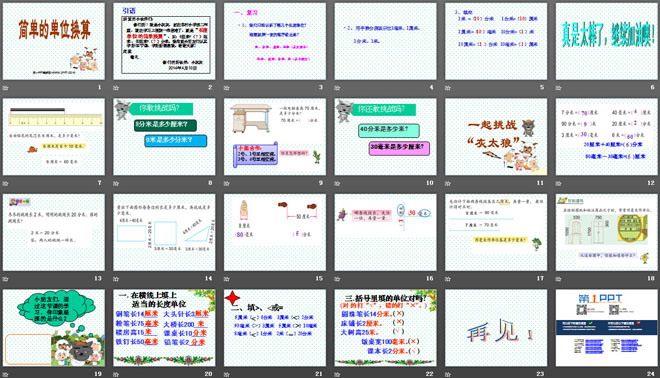Pick slide 11 '一起挑战灰太狼' thumbnail
The height and width of the screenshot is (378, 660).
(x=496, y=137)
